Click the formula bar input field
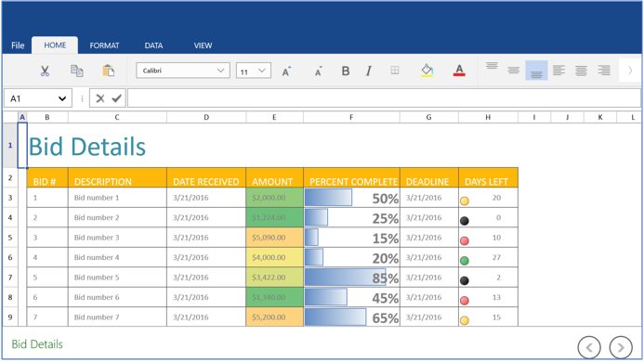The image size is (644, 362). pyautogui.click(x=384, y=98)
